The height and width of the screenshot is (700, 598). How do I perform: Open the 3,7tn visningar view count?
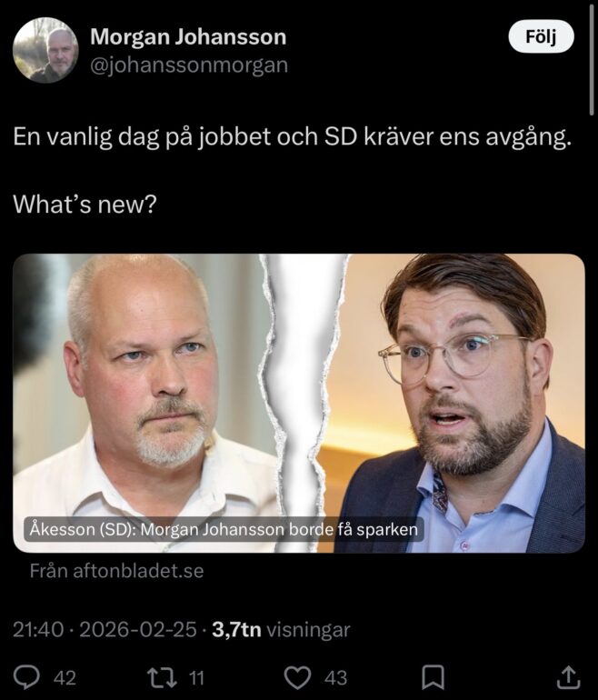click(281, 629)
